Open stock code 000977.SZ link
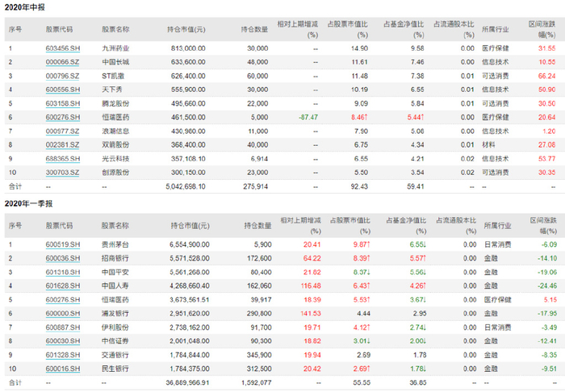Viewport: 565px width, 392px height. point(62,131)
